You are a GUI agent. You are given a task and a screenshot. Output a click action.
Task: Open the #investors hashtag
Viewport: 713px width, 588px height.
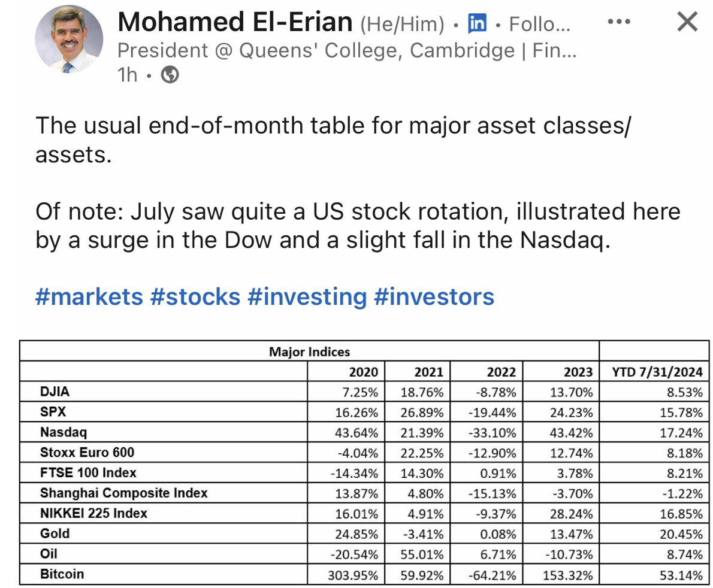point(434,296)
